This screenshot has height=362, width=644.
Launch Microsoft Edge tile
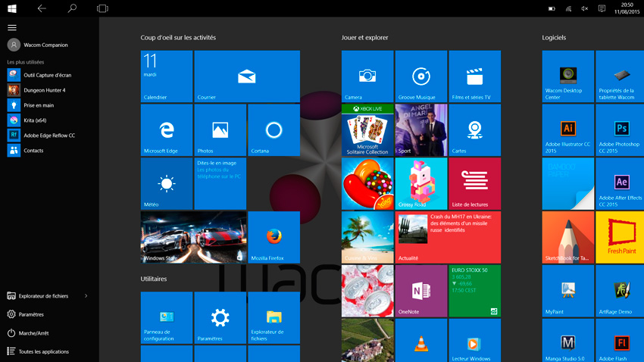pos(167,130)
